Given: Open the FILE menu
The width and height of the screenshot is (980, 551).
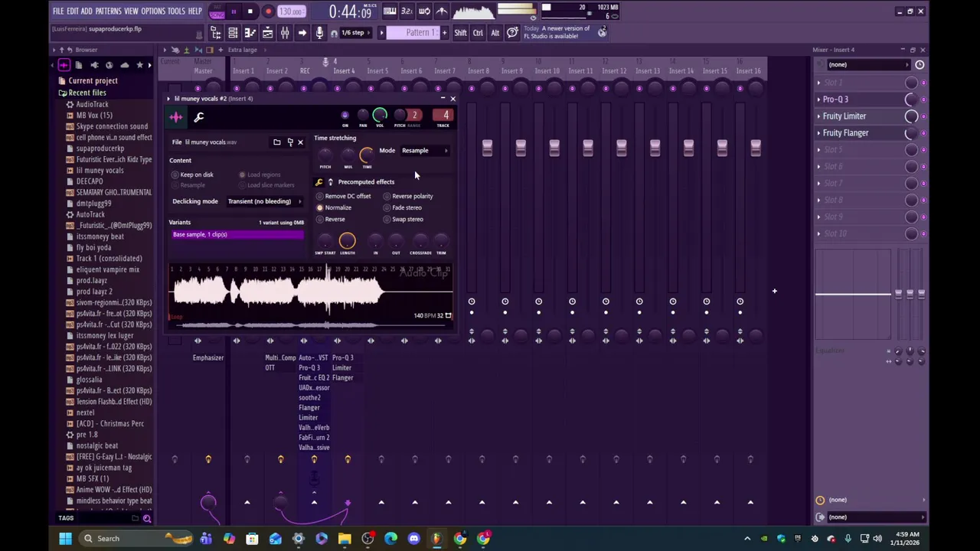Looking at the screenshot, I should point(58,11).
